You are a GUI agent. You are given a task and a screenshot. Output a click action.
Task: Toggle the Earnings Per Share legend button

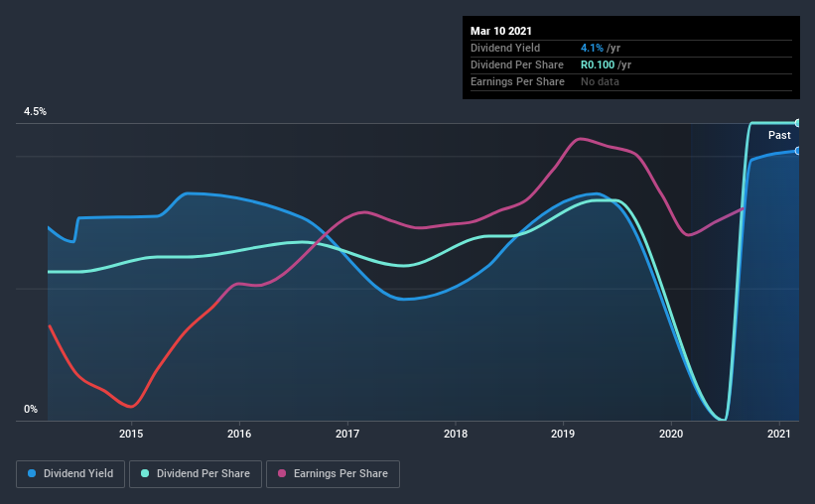pyautogui.click(x=333, y=474)
